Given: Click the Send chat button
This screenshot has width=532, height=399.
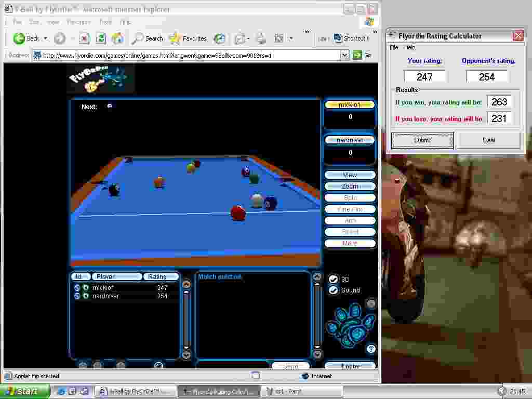Looking at the screenshot, I should pyautogui.click(x=290, y=366).
